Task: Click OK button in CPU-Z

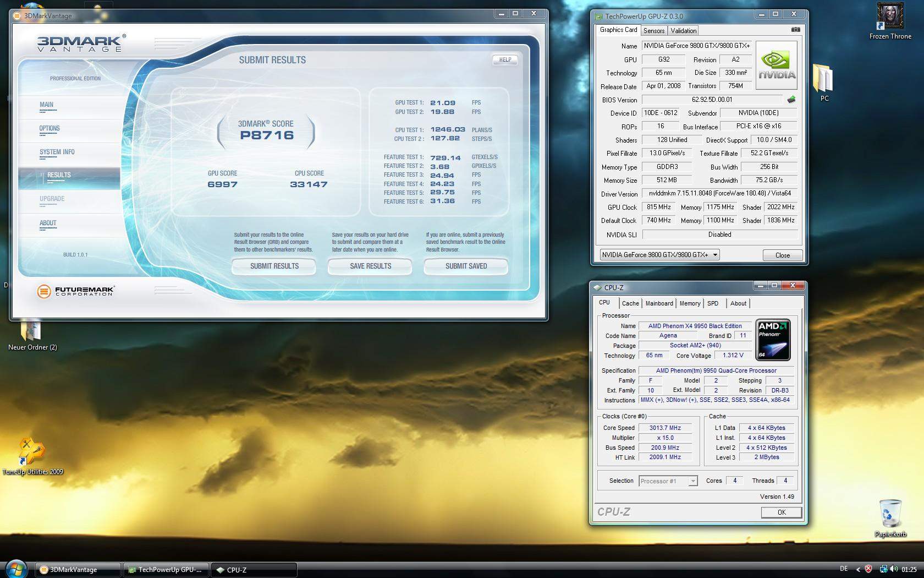Action: (x=781, y=512)
